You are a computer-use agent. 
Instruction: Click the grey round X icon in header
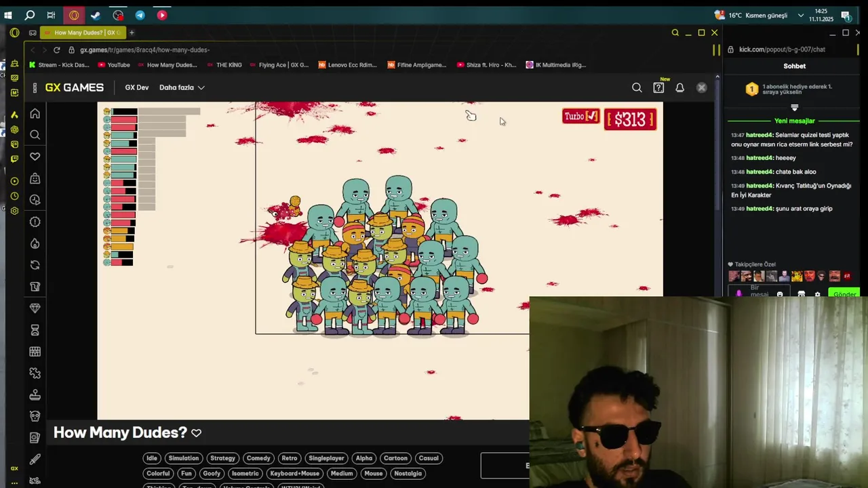tap(702, 87)
